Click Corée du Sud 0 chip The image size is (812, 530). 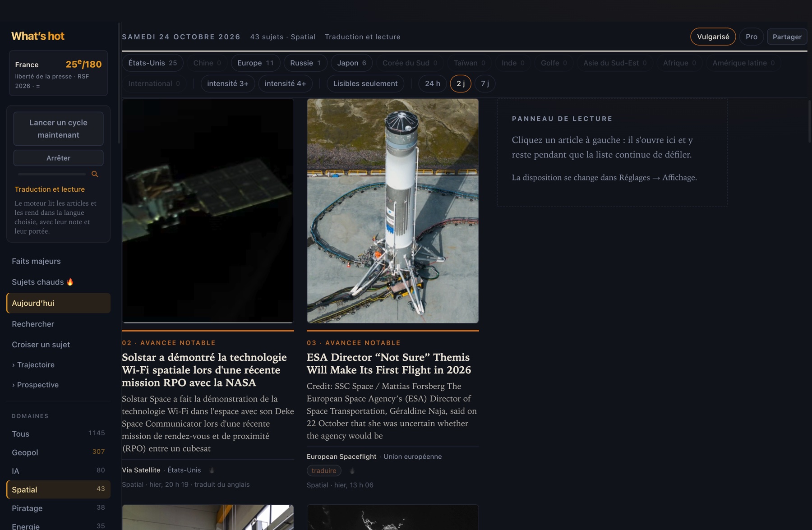tap(410, 63)
